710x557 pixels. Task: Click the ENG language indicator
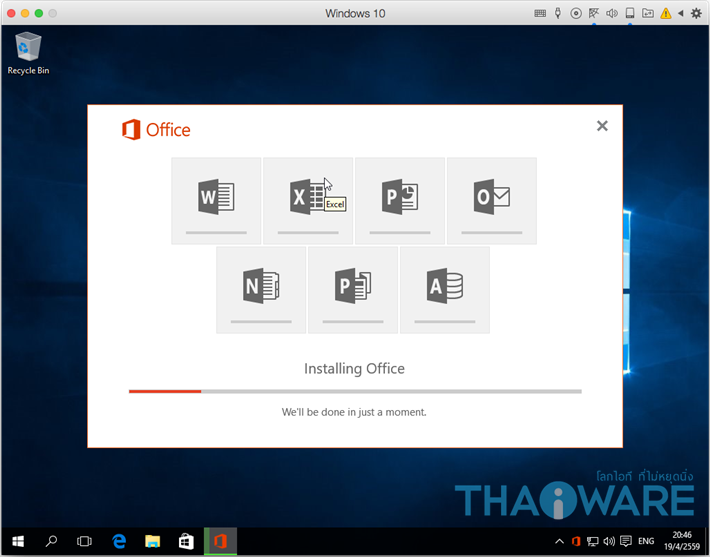[x=646, y=541]
